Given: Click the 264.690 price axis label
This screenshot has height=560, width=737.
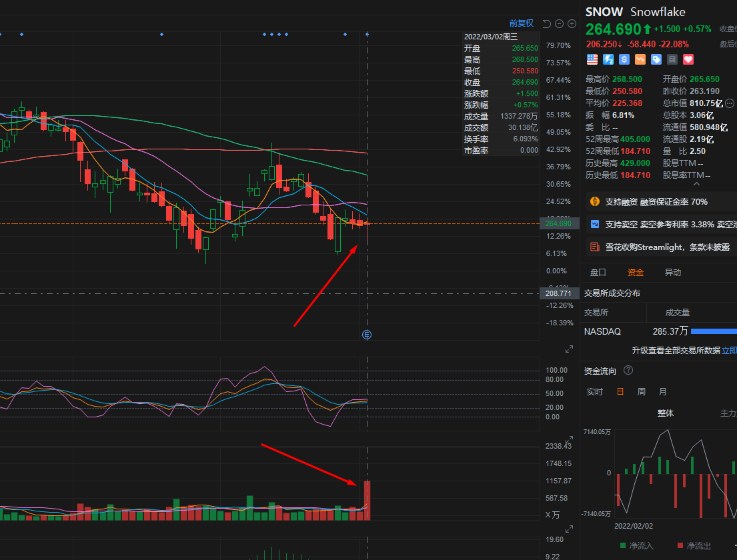Looking at the screenshot, I should pos(558,223).
